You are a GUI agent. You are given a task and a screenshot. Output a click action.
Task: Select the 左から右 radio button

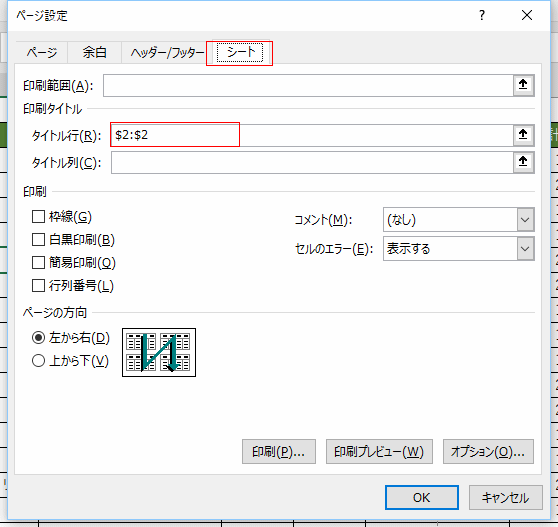click(x=38, y=338)
